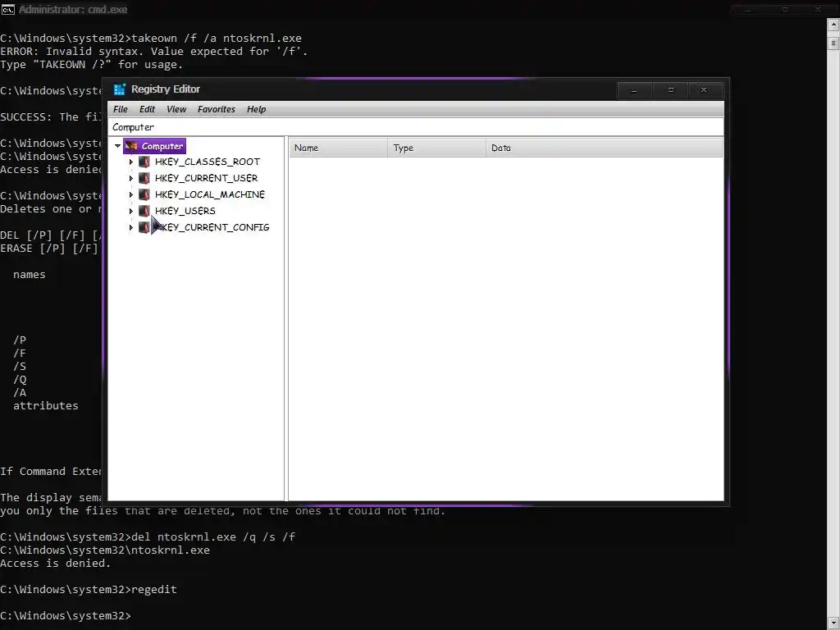Click the cmd window scrollbar up arrow

tap(833, 25)
